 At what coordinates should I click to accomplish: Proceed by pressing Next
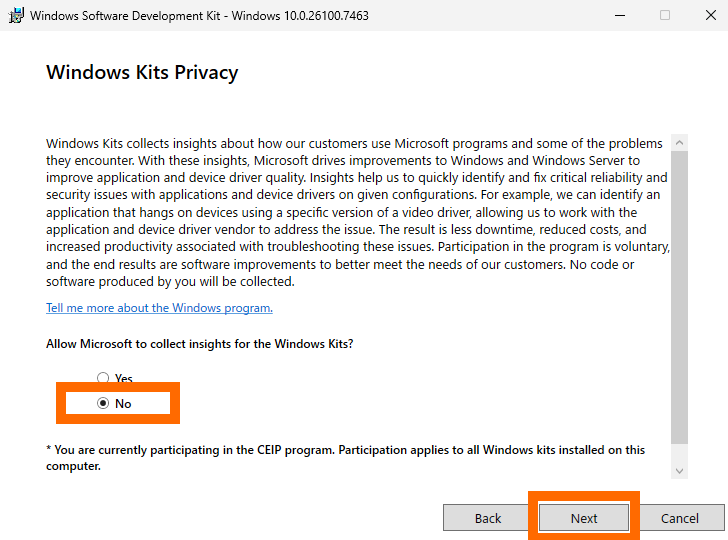(x=584, y=518)
